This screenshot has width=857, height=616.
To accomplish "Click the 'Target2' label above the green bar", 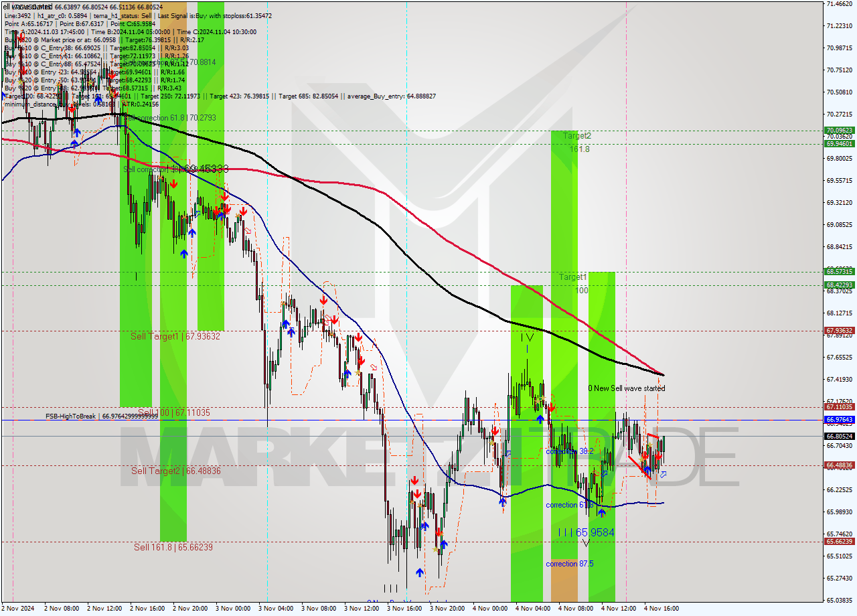I will [x=576, y=135].
